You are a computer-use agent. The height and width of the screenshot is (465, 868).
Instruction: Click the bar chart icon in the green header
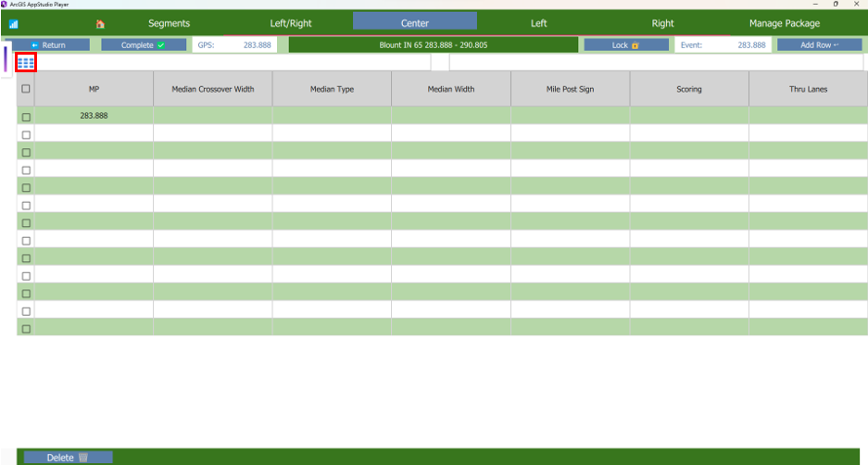point(13,24)
